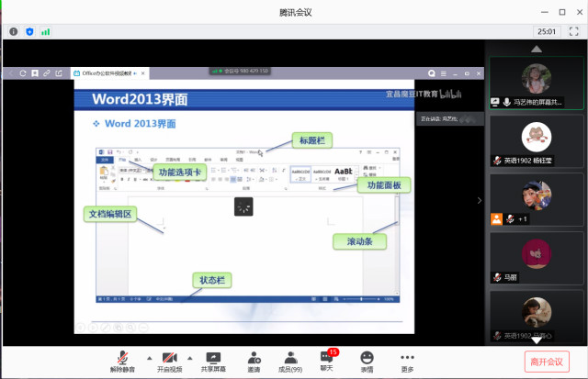Screen dimensions: 588x379
Task: Click the shared browser's search icon
Action: point(432,73)
